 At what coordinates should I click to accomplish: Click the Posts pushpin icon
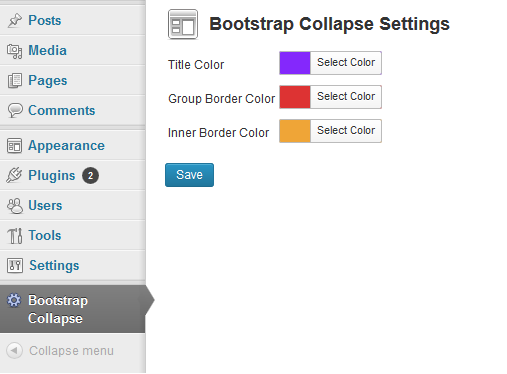(14, 20)
